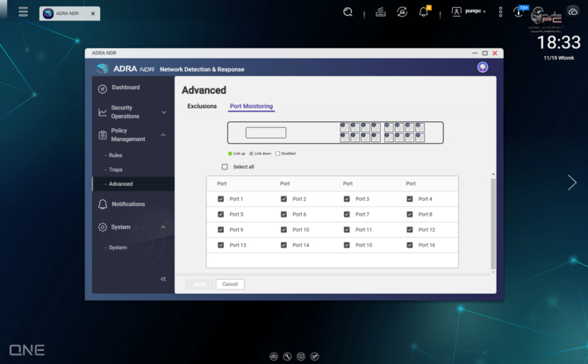This screenshot has width=588, height=364.
Task: Toggle Port 15 checkbox
Action: tap(347, 246)
